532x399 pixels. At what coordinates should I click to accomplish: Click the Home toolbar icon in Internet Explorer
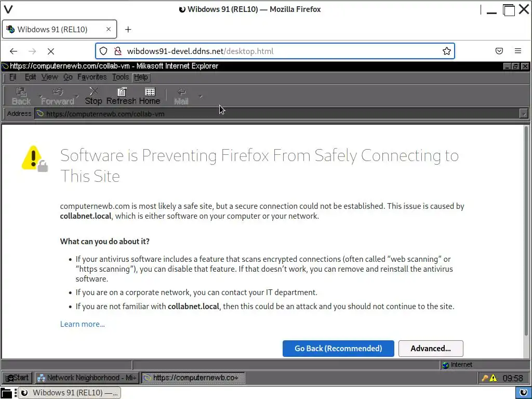pos(150,96)
